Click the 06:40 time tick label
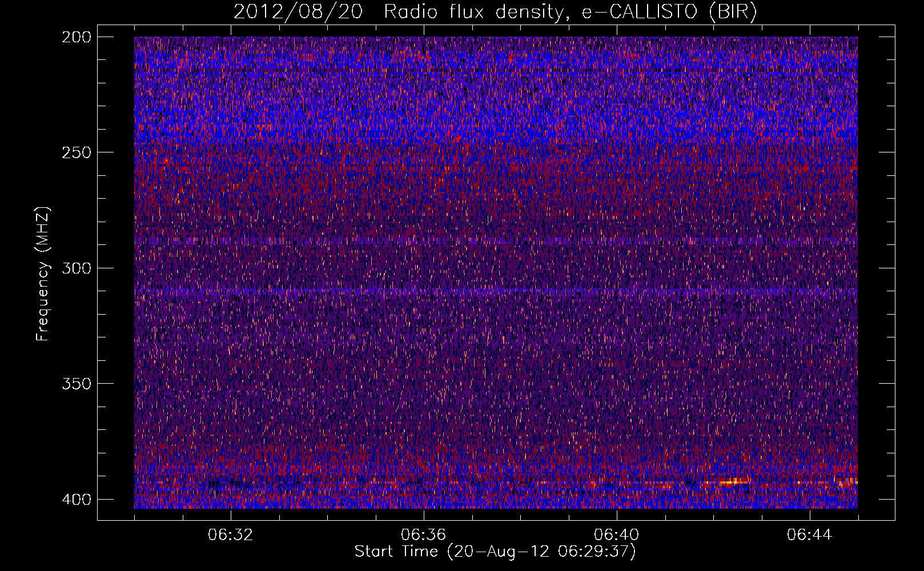Screen dimensions: 924x571 [616, 535]
